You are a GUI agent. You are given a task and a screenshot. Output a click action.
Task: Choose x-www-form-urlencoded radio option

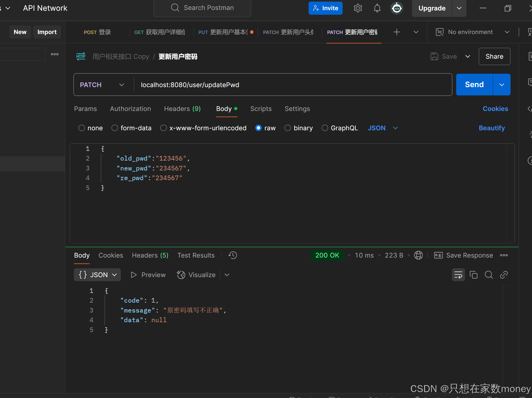163,128
